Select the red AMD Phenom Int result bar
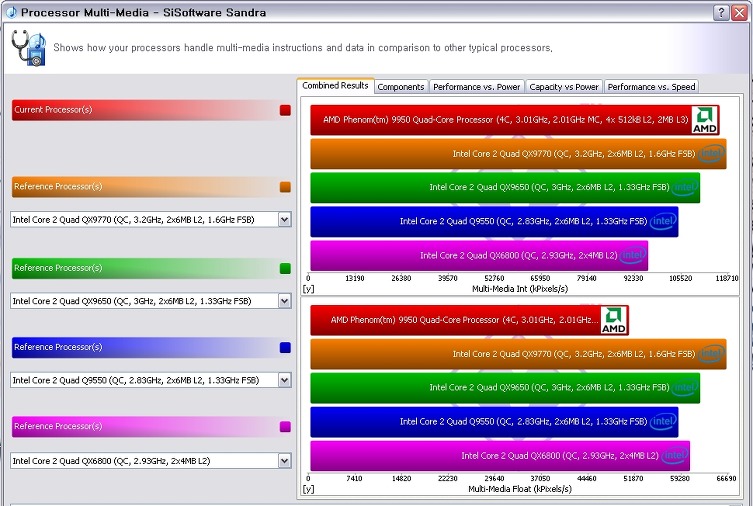 pyautogui.click(x=515, y=120)
